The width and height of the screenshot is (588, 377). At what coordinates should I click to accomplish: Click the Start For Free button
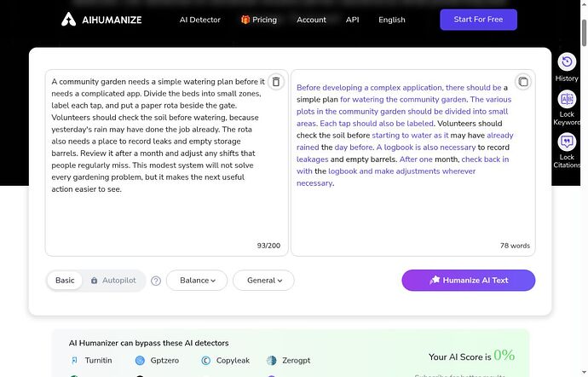[x=478, y=20]
